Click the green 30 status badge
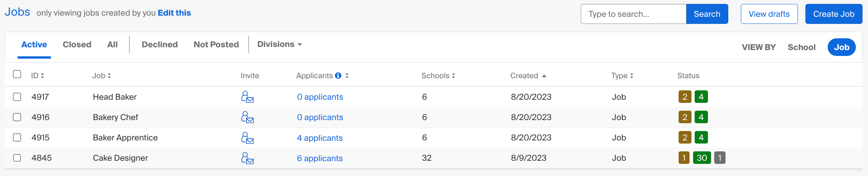868x176 pixels. pos(702,158)
